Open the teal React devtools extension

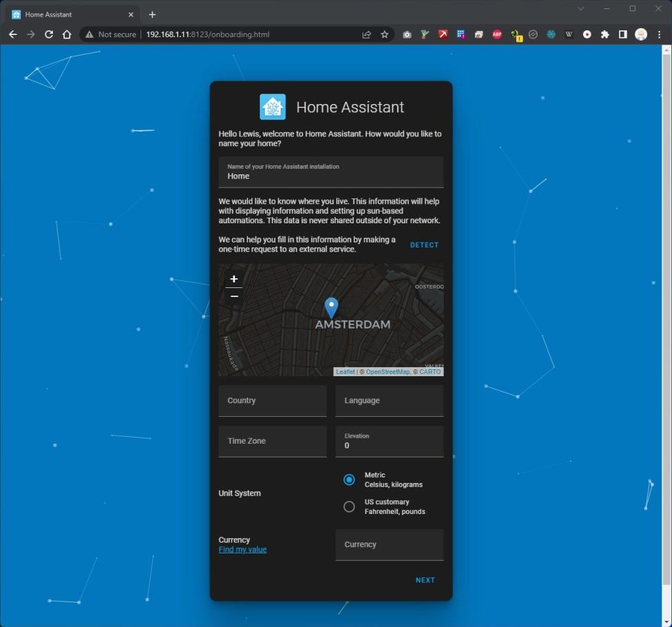pyautogui.click(x=551, y=34)
